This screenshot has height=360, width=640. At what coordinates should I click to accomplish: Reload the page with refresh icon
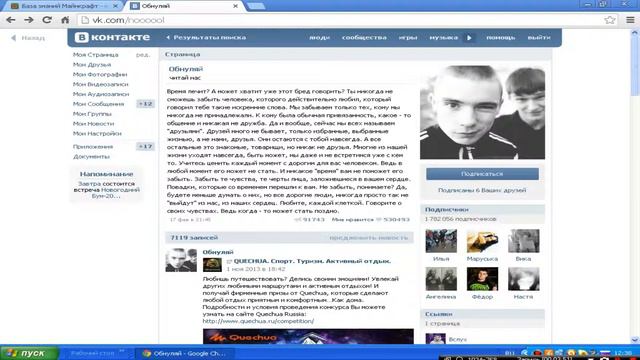click(x=47, y=20)
